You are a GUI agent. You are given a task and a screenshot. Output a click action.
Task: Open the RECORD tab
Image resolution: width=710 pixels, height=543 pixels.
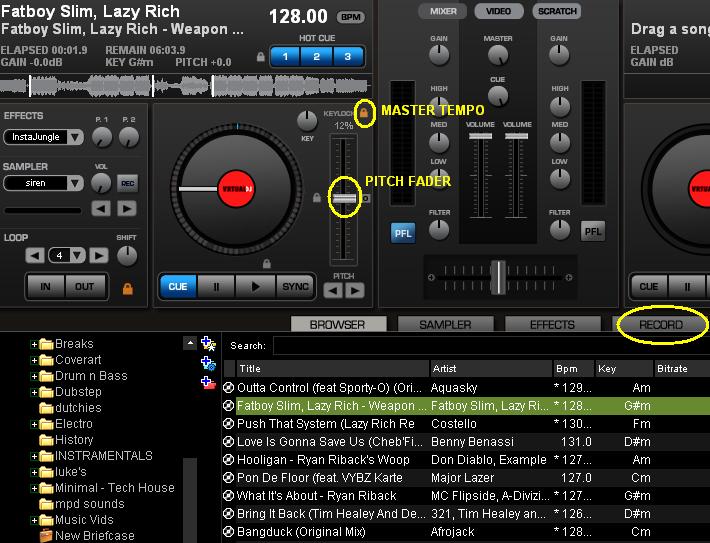click(661, 324)
